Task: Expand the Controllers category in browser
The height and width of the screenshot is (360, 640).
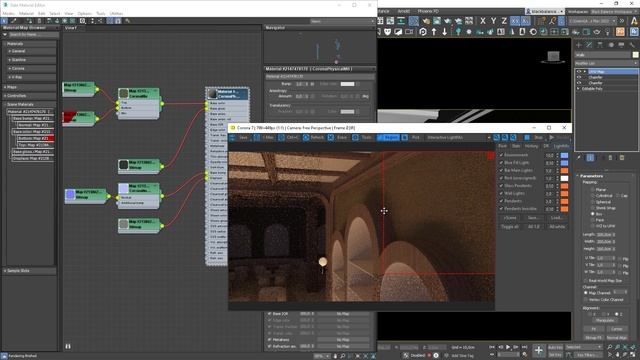Action: [29, 96]
